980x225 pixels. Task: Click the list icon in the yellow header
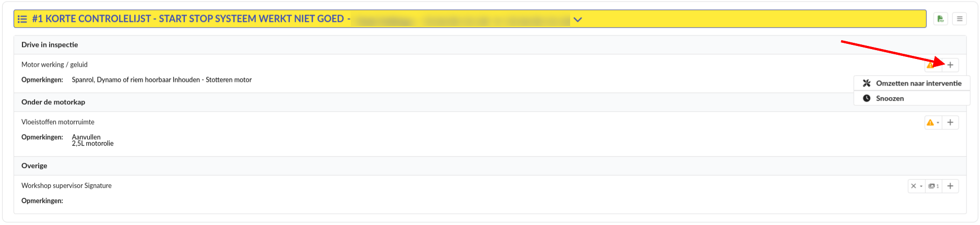(22, 19)
